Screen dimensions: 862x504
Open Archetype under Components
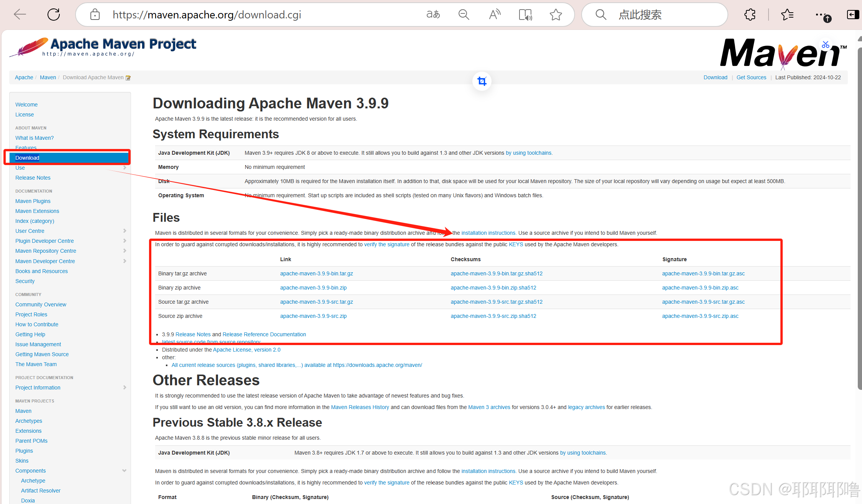tap(33, 481)
